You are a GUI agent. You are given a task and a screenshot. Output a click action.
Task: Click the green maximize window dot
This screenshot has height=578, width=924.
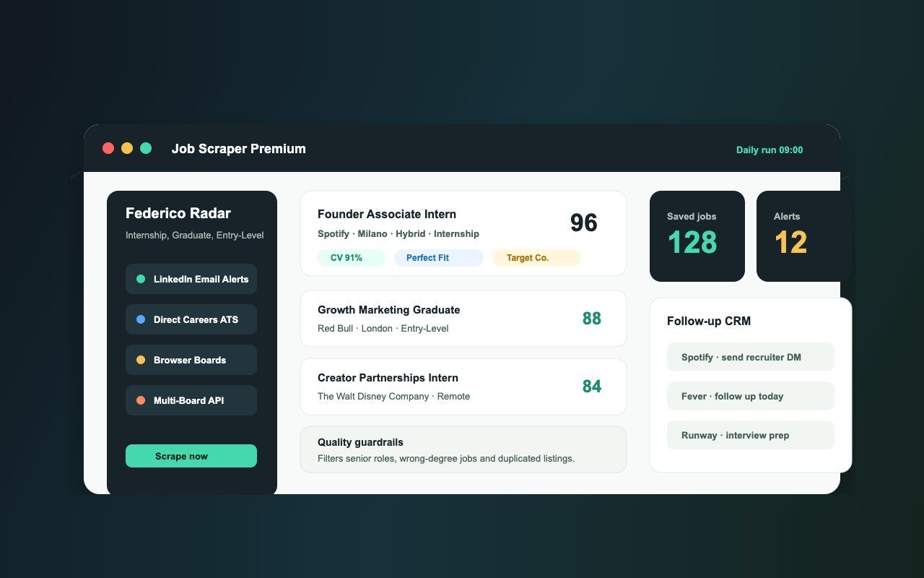pos(146,148)
